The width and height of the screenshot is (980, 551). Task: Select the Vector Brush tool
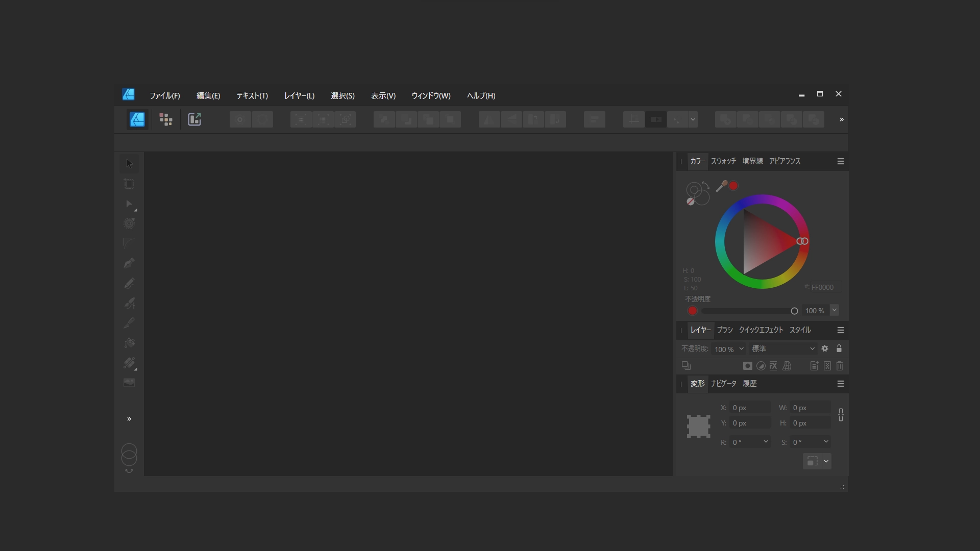pos(130,303)
